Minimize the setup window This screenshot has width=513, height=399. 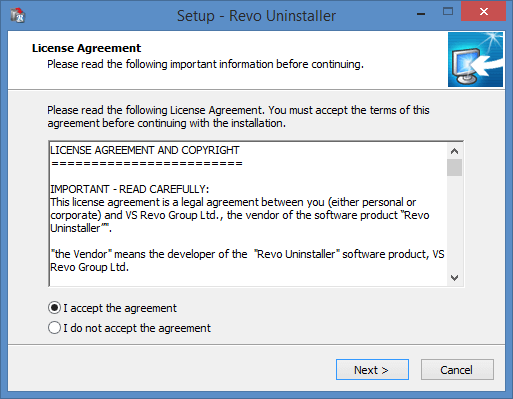[x=421, y=14]
